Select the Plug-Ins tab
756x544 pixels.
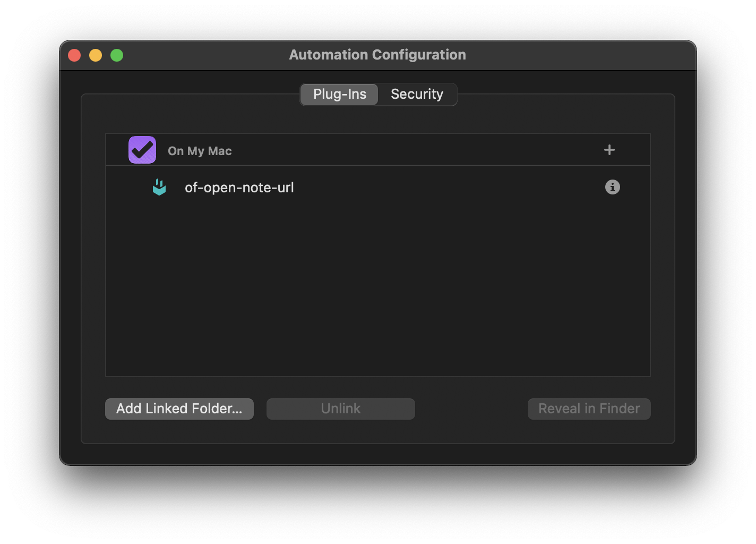[340, 94]
